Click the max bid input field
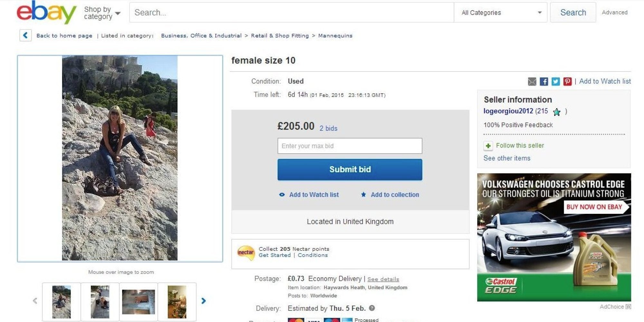 click(x=350, y=146)
